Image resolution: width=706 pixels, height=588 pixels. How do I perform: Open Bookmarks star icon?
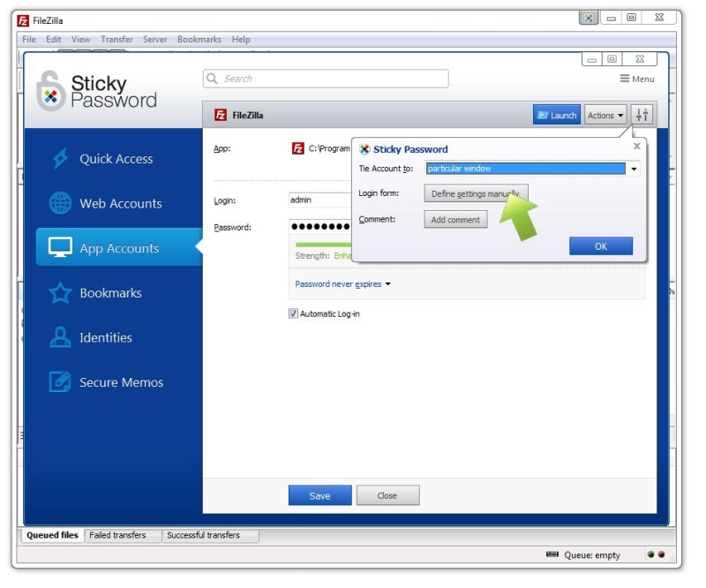[x=60, y=293]
